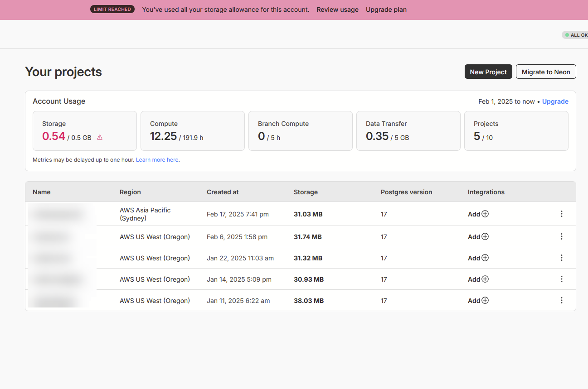Add integration for the 38.03 MB project

(478, 300)
